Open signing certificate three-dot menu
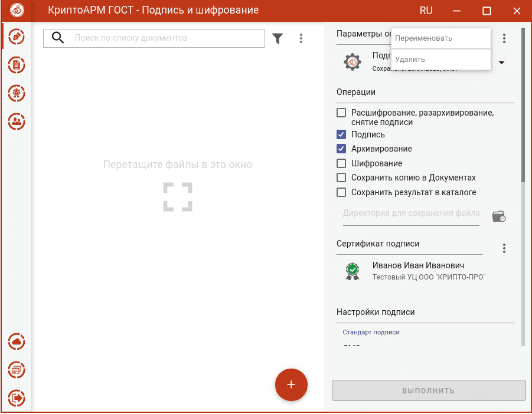Viewport: 532px width, 414px height. pos(504,248)
